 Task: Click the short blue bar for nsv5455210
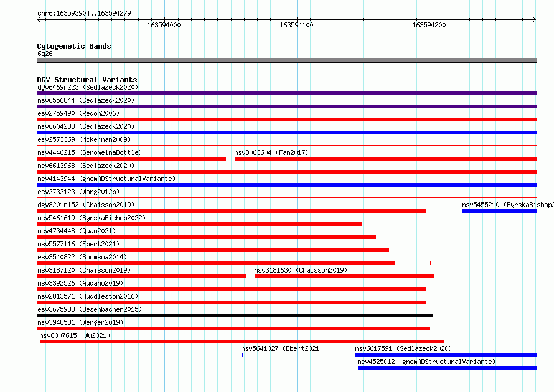[x=500, y=211]
